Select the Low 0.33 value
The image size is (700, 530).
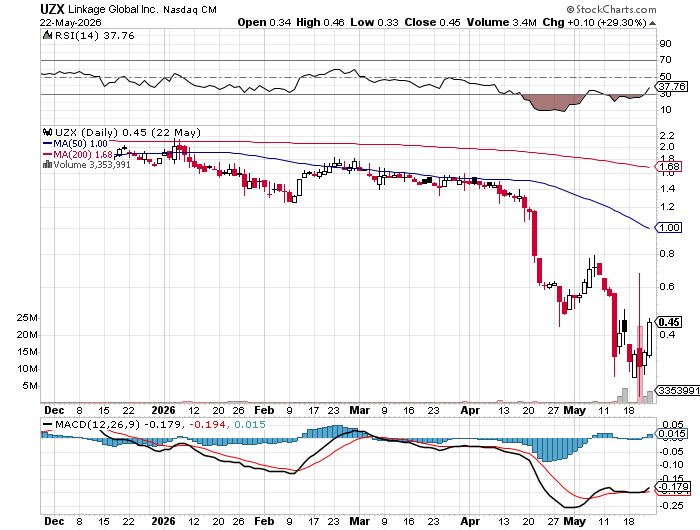pyautogui.click(x=374, y=22)
